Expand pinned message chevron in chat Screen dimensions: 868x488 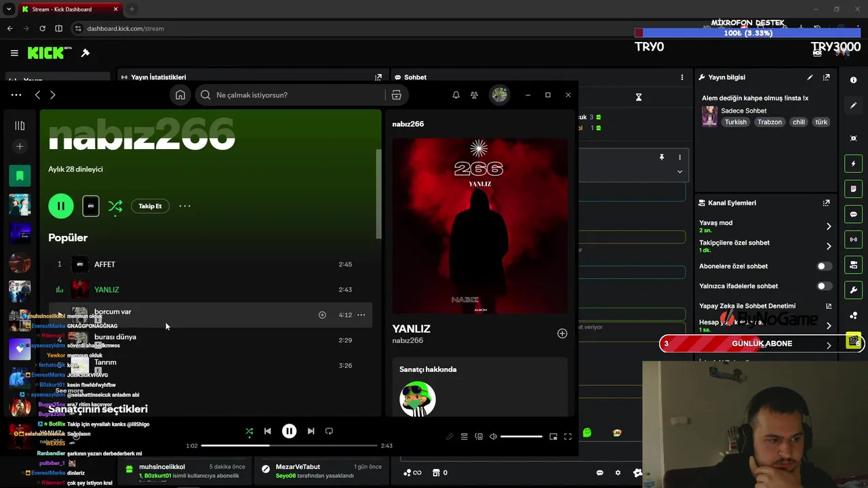click(679, 171)
